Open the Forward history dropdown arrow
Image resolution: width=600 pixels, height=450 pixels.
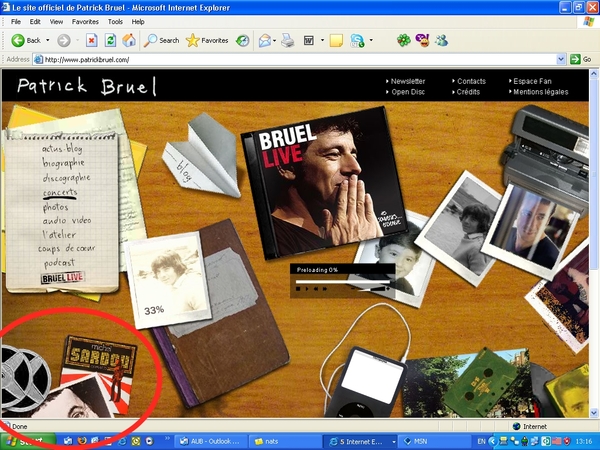(x=77, y=40)
